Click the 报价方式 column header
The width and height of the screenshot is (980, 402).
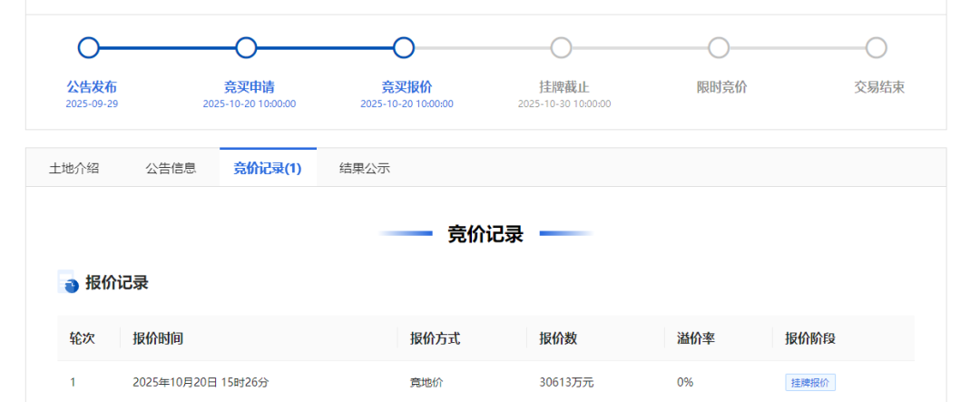point(435,338)
